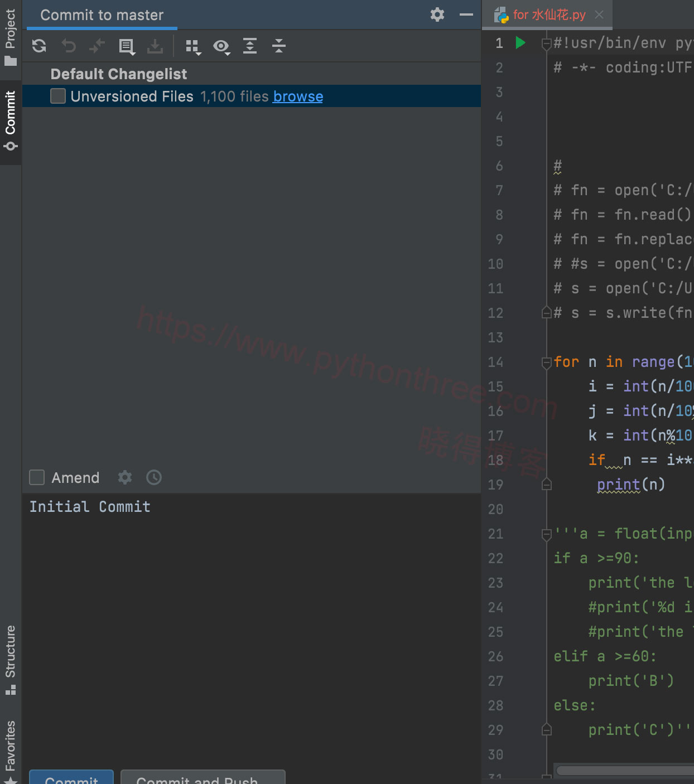This screenshot has width=694, height=784.
Task: Click line number 14 in the gutter
Action: tap(495, 362)
